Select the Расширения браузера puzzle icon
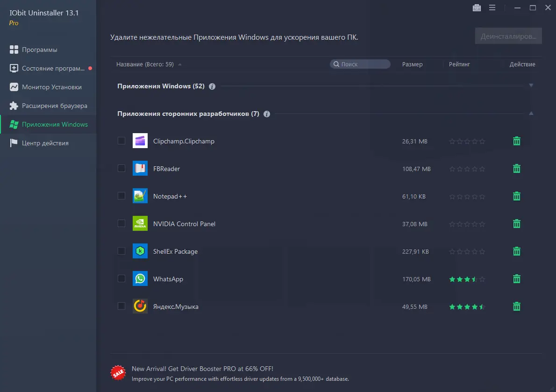 click(13, 106)
